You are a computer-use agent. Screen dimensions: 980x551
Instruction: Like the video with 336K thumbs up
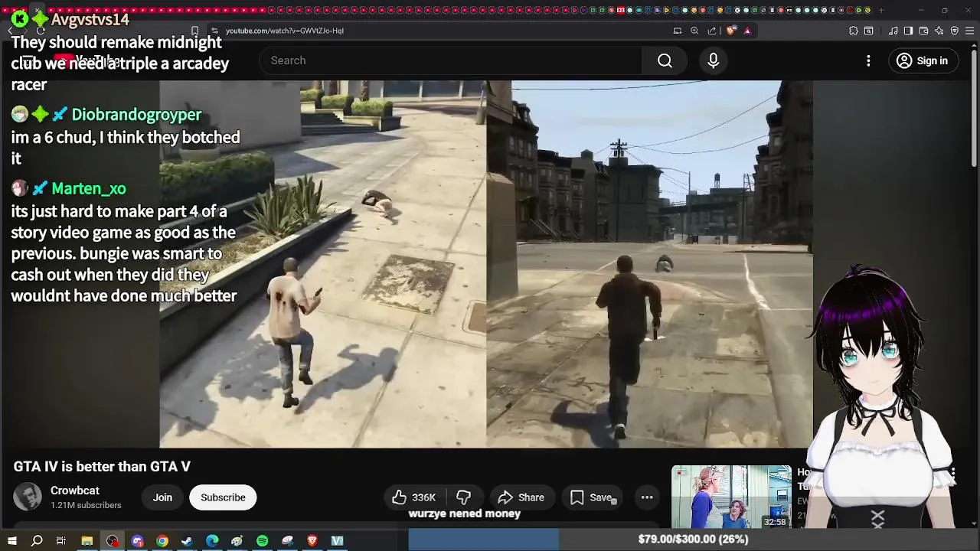[414, 497]
